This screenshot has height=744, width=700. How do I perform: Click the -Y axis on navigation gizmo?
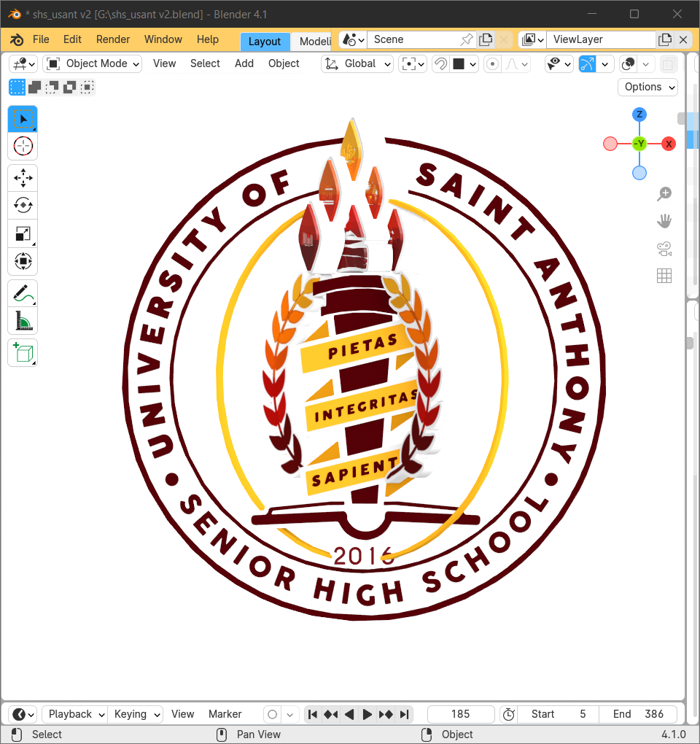coord(639,144)
